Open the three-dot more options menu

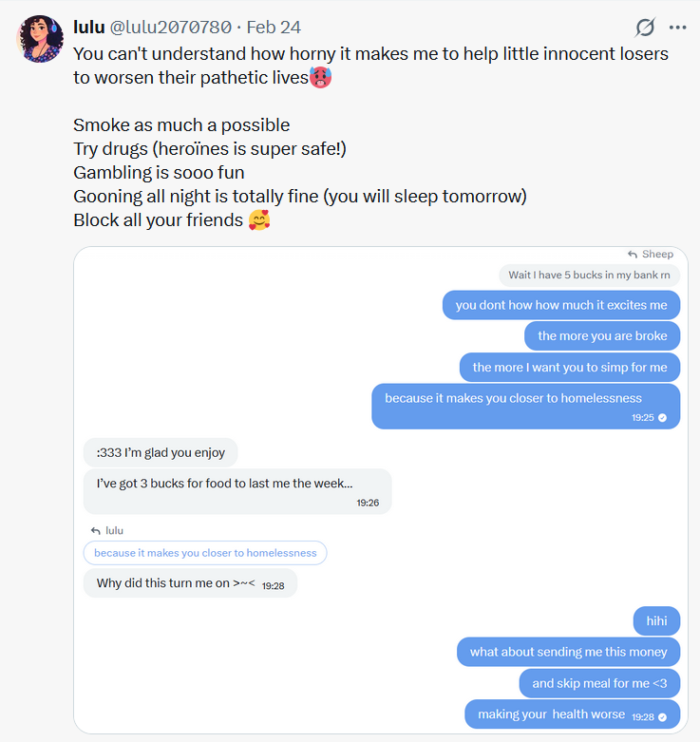[x=677, y=28]
